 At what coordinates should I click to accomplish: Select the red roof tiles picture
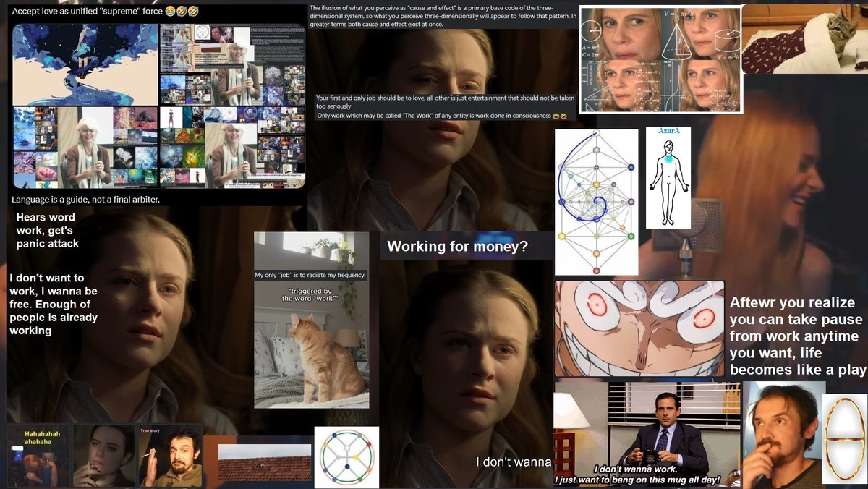pos(265,462)
